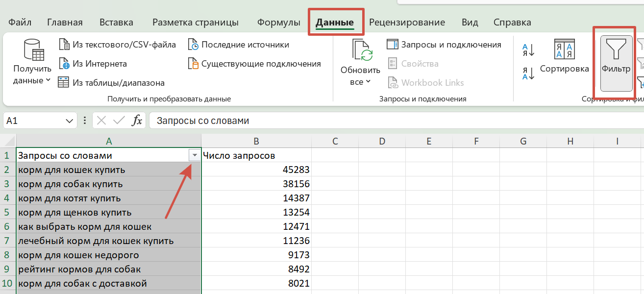Screen dimensions: 644x294
Task: Click cell 'корм для котят купить'
Action: (x=109, y=198)
